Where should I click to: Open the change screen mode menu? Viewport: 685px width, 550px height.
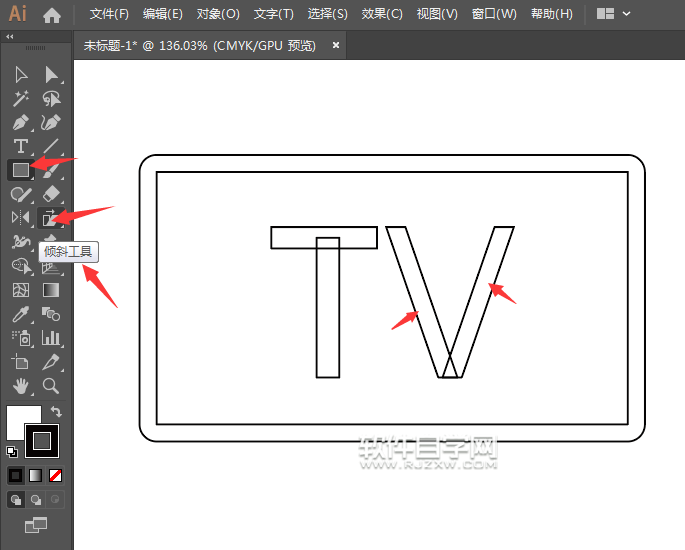(x=36, y=524)
